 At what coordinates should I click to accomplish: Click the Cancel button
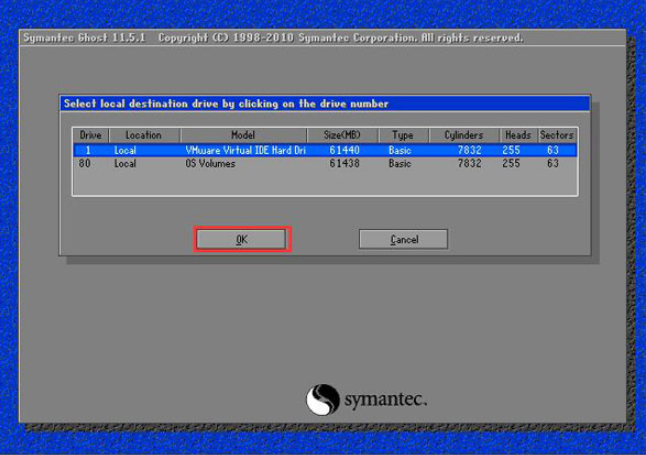(403, 239)
